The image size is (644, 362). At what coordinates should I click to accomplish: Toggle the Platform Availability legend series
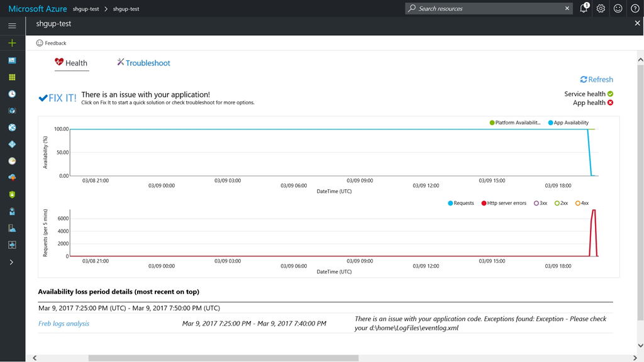tap(514, 123)
